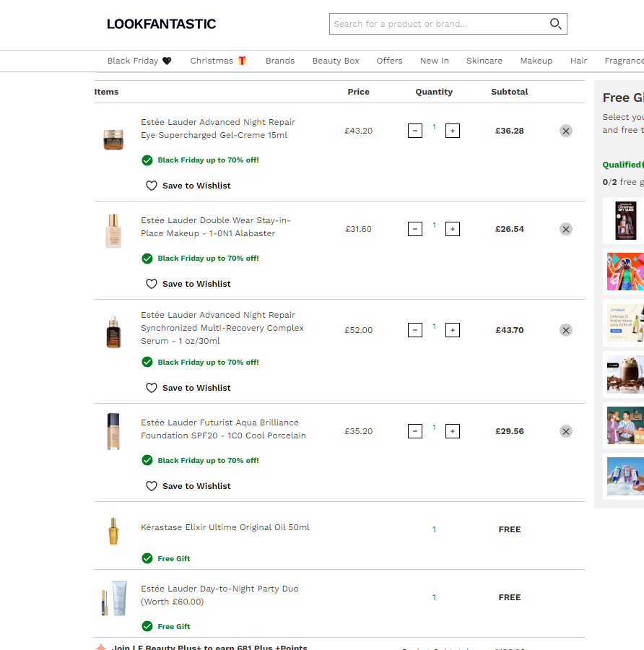Open the Christmas menu item
The height and width of the screenshot is (650, 644).
click(218, 61)
